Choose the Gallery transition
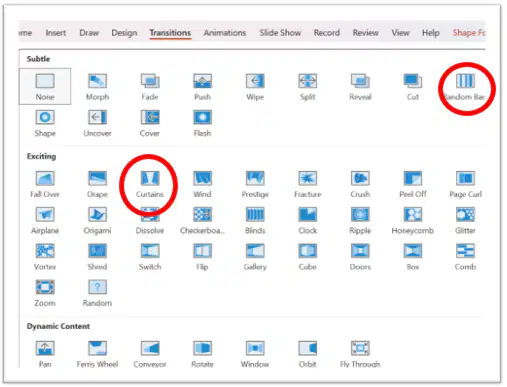Image resolution: width=507 pixels, height=387 pixels. [255, 257]
